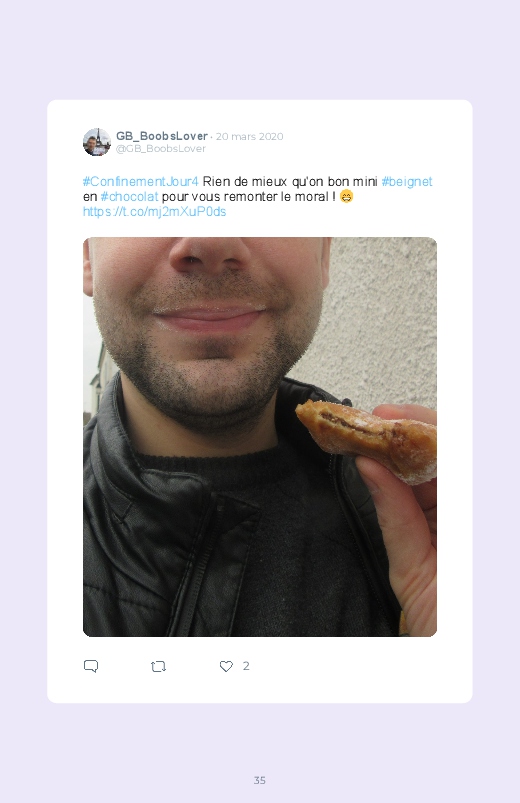520x803 pixels.
Task: Click the GB_BoobsLover display name
Action: pyautogui.click(x=162, y=136)
